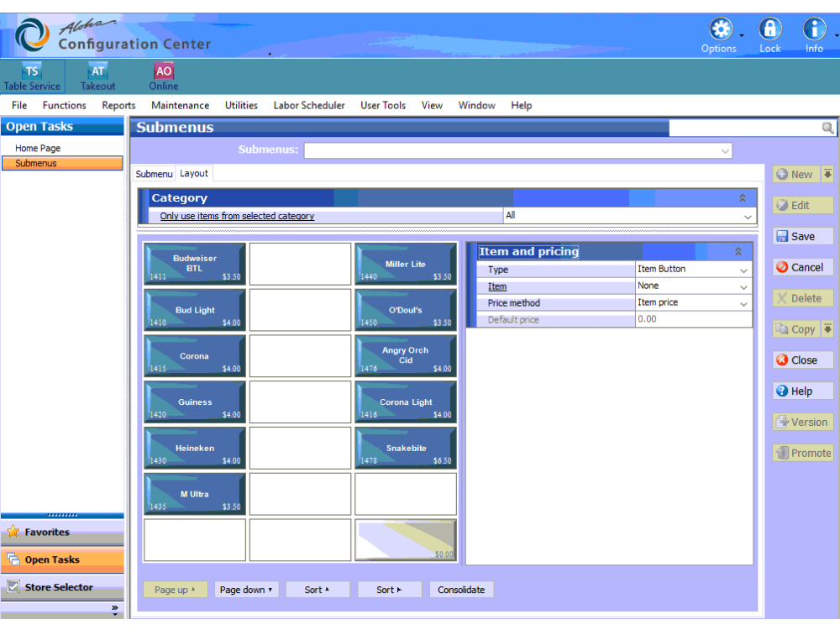Select the Budweiser BTL item button
Screen dimensions: 840x630
coord(195,264)
